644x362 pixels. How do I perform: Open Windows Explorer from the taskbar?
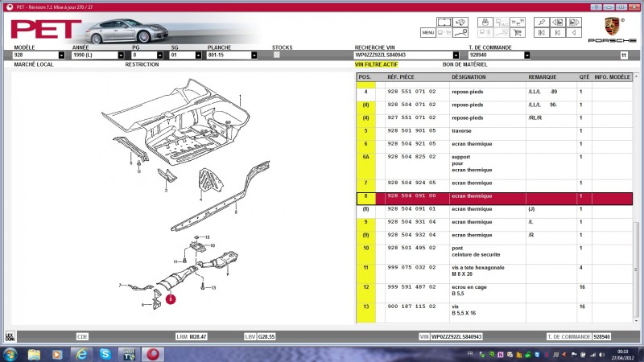click(34, 354)
